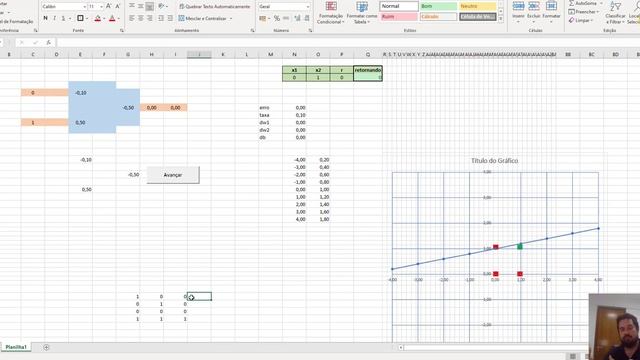Click the cell borders icon

coord(80,18)
